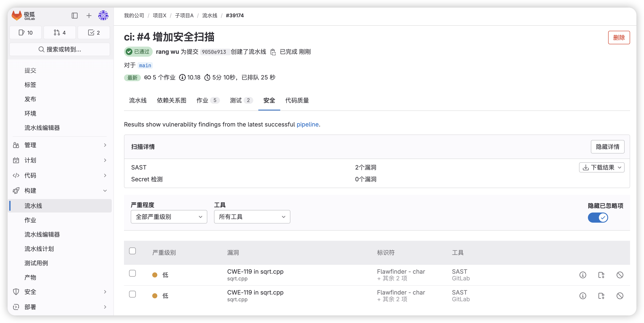Screen dimensions: 644x323
Task: Toggle the left sidebar panel
Action: (x=74, y=16)
